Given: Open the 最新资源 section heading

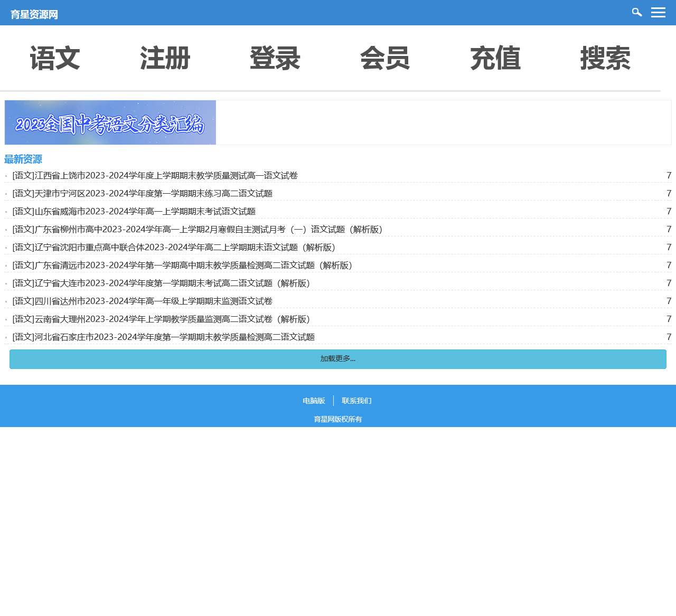Looking at the screenshot, I should pyautogui.click(x=23, y=159).
